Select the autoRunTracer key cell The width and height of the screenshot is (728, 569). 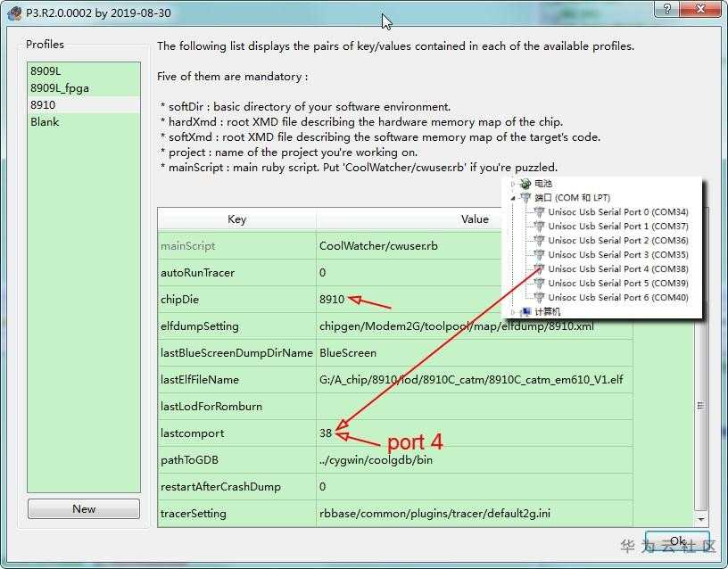(x=236, y=272)
